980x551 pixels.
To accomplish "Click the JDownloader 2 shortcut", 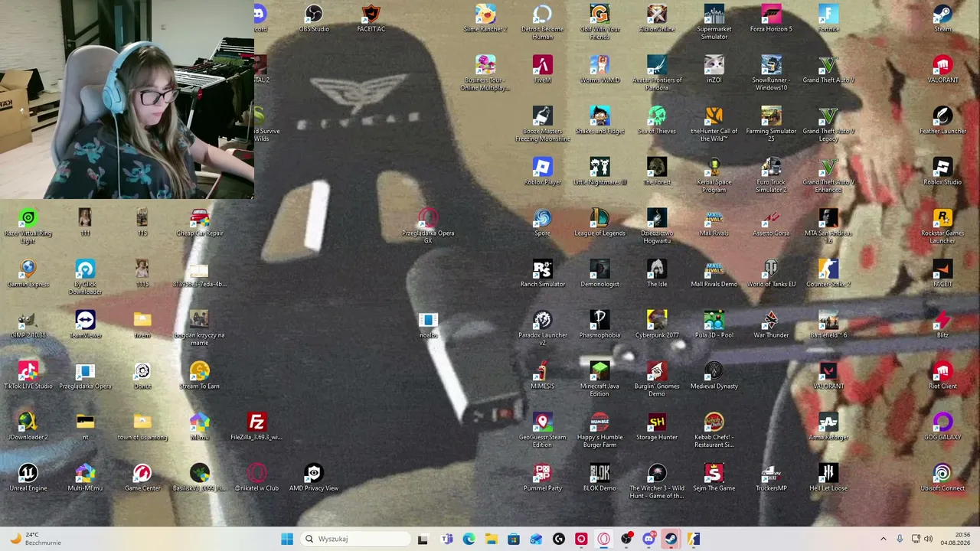I will (28, 426).
